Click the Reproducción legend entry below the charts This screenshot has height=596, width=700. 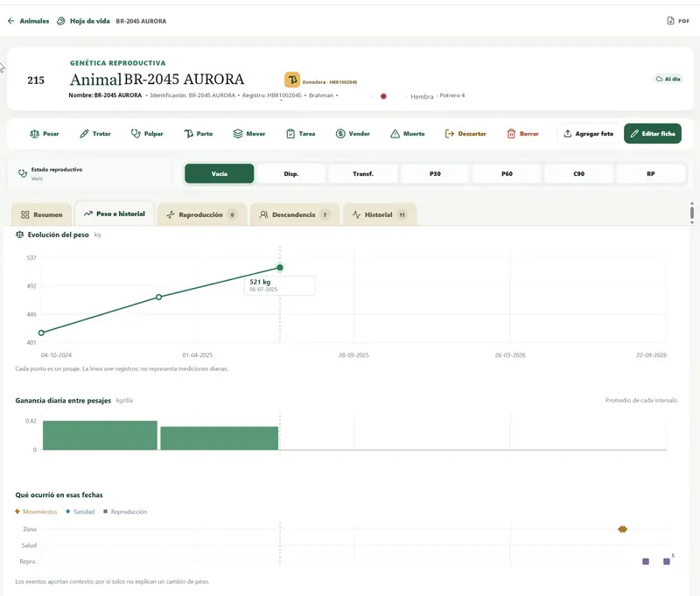tap(125, 512)
